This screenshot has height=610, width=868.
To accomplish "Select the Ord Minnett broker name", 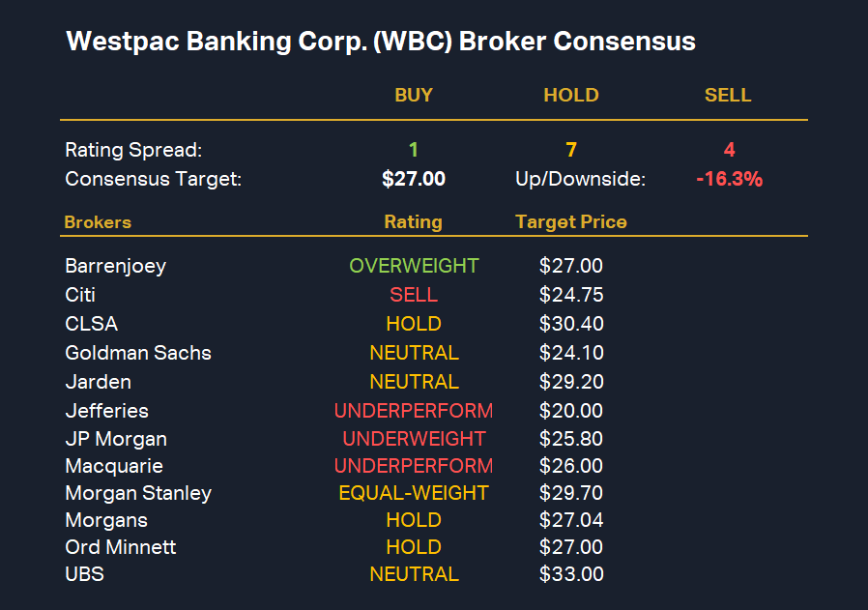I will tap(121, 547).
